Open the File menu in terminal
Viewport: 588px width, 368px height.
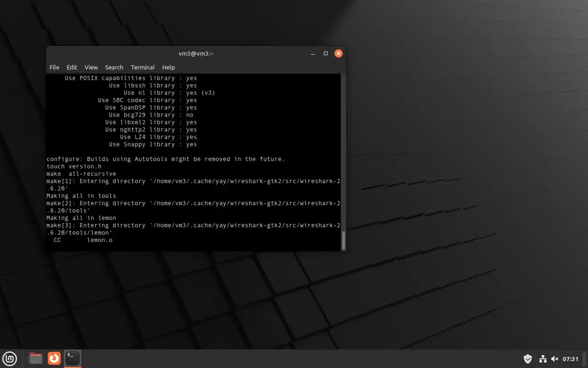pyautogui.click(x=54, y=67)
